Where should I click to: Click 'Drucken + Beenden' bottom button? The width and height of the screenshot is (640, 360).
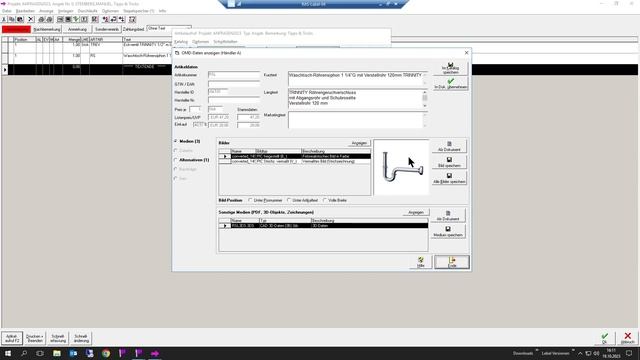tap(35, 338)
